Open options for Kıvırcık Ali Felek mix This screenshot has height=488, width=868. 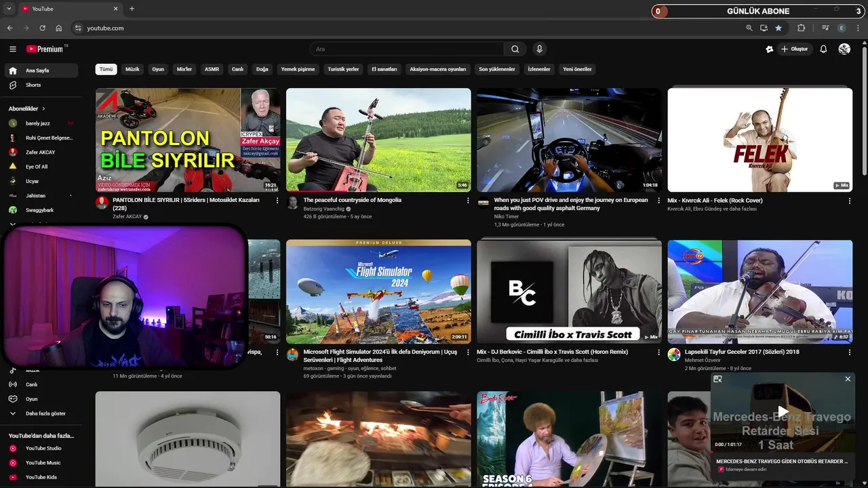point(849,201)
